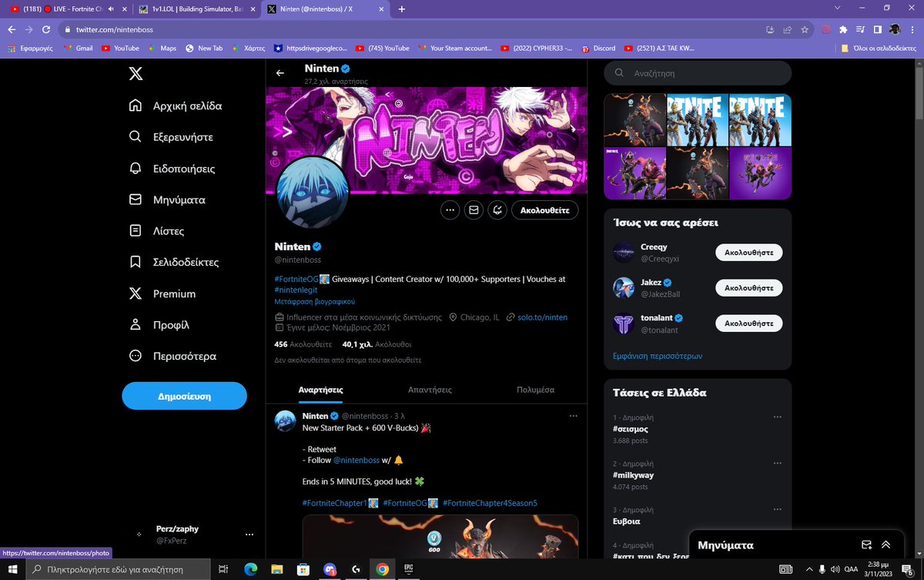Viewport: 924px width, 580px height.
Task: Open Μηνύματα in the left sidebar
Action: click(166, 199)
